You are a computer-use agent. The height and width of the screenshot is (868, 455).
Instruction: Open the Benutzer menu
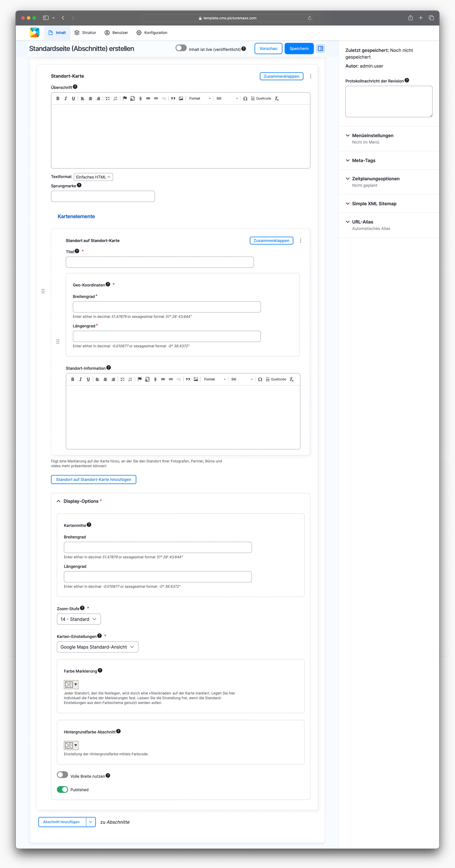click(x=116, y=33)
